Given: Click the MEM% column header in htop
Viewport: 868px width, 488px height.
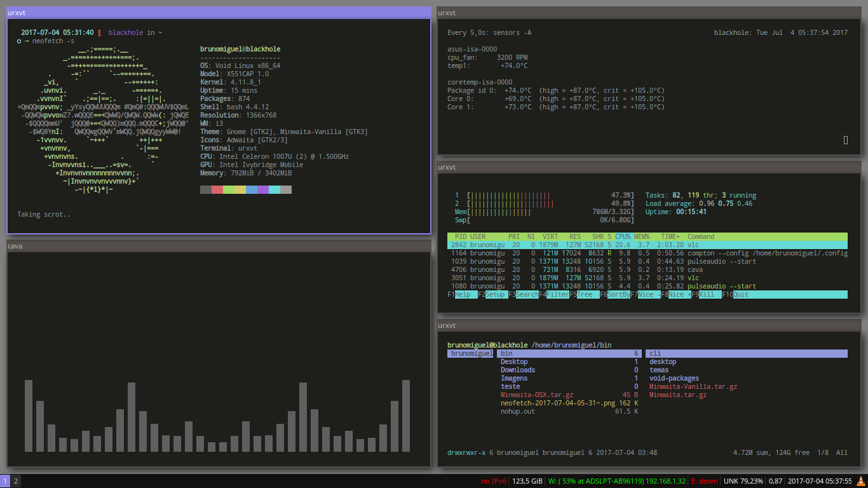Looking at the screenshot, I should coord(642,236).
